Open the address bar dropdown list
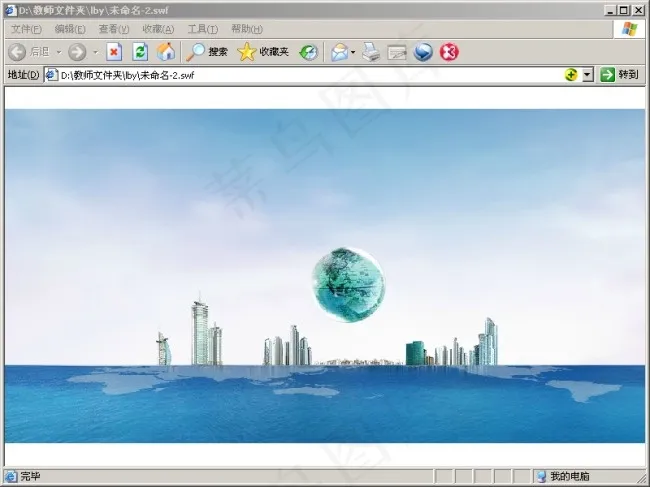The width and height of the screenshot is (650, 487). click(588, 75)
